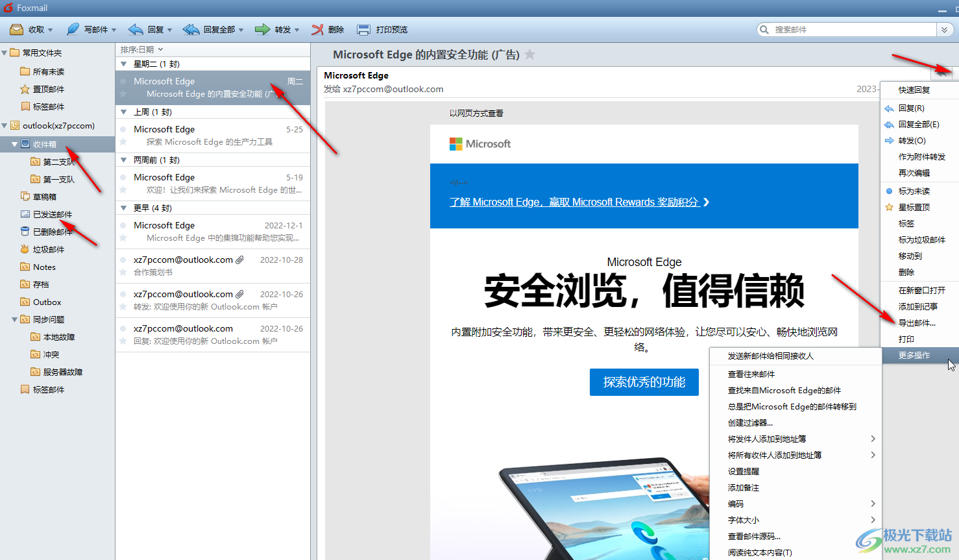Click the 写邮件 compose icon

click(x=73, y=29)
